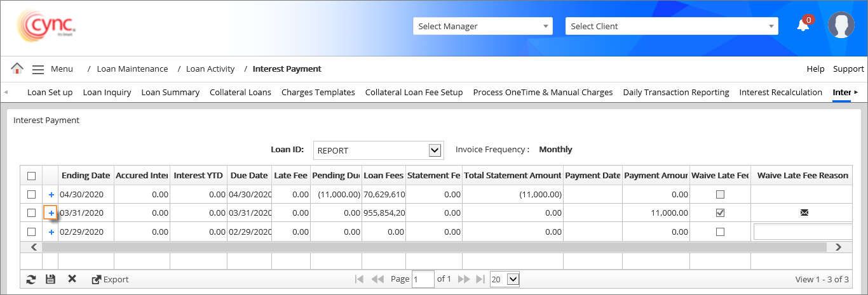Click the refresh grid icon
Viewport: 868px width, 295px height.
coord(31,279)
